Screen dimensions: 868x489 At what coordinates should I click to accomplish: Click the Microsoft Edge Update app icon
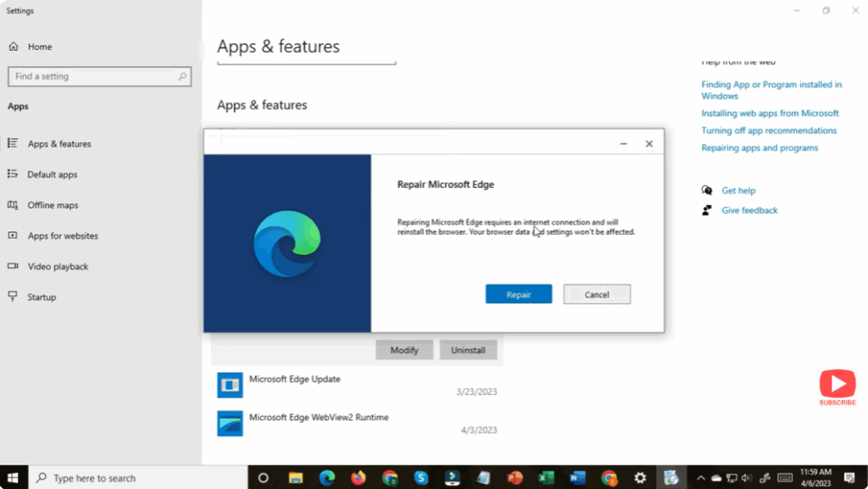click(230, 385)
